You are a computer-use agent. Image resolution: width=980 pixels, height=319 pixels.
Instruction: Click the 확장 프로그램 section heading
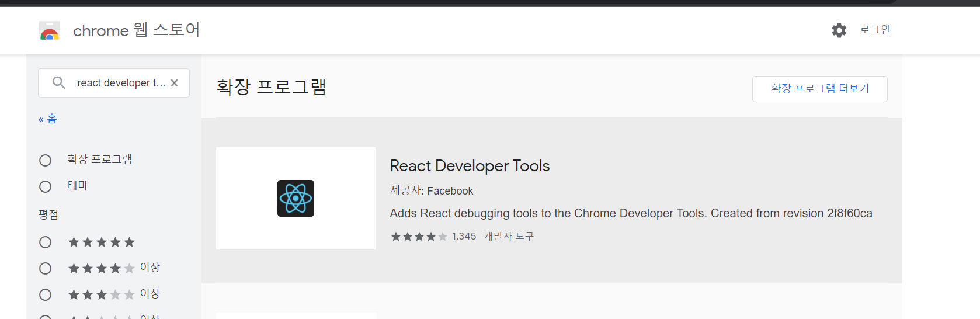tap(272, 87)
